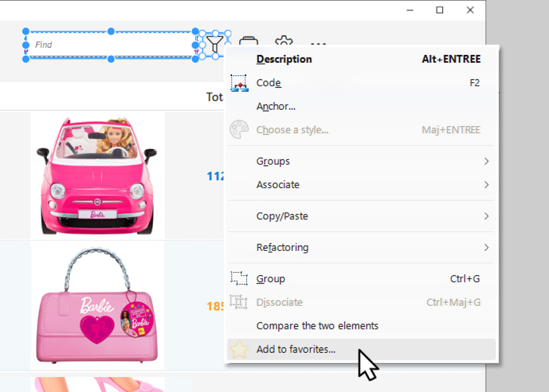549x392 pixels.
Task: Click the palette icon beside Choose a style
Action: [239, 130]
